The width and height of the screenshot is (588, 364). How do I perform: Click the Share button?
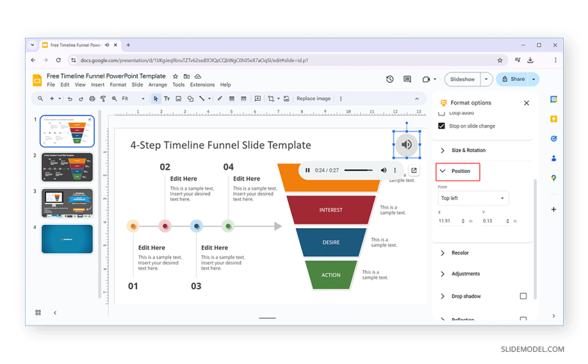pyautogui.click(x=513, y=80)
